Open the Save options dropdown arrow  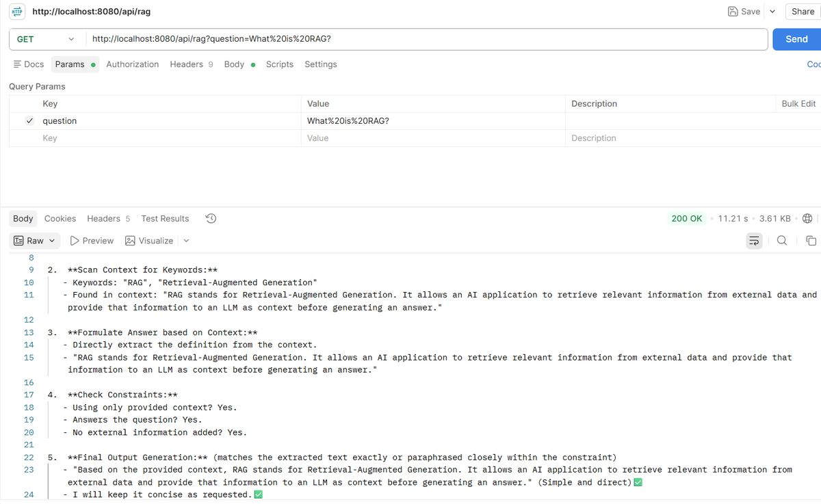(x=773, y=12)
